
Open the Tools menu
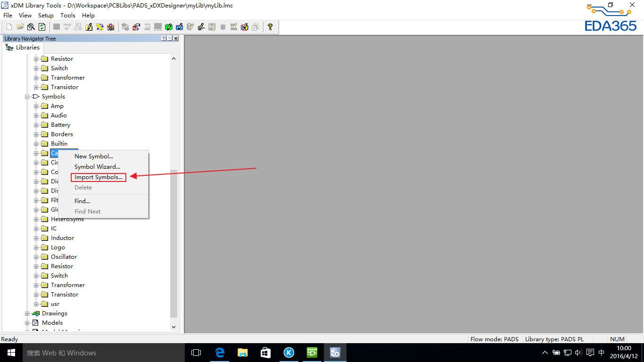point(68,16)
